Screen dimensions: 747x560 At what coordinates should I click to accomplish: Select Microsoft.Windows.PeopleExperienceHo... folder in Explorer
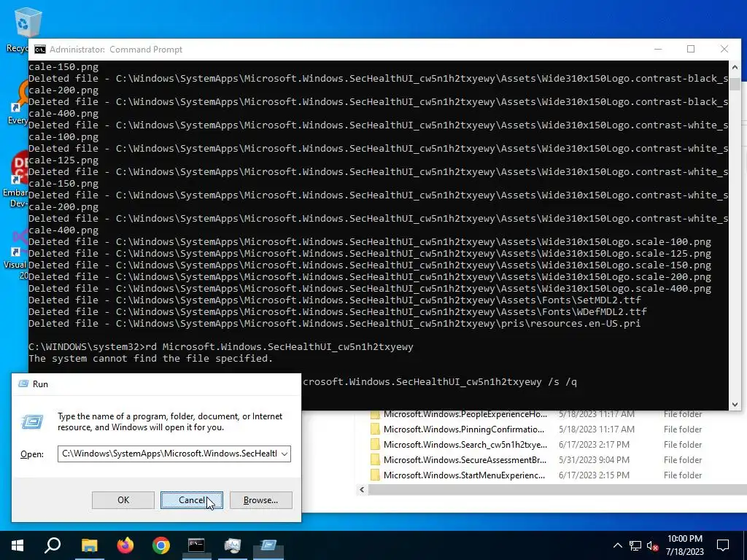pos(465,414)
